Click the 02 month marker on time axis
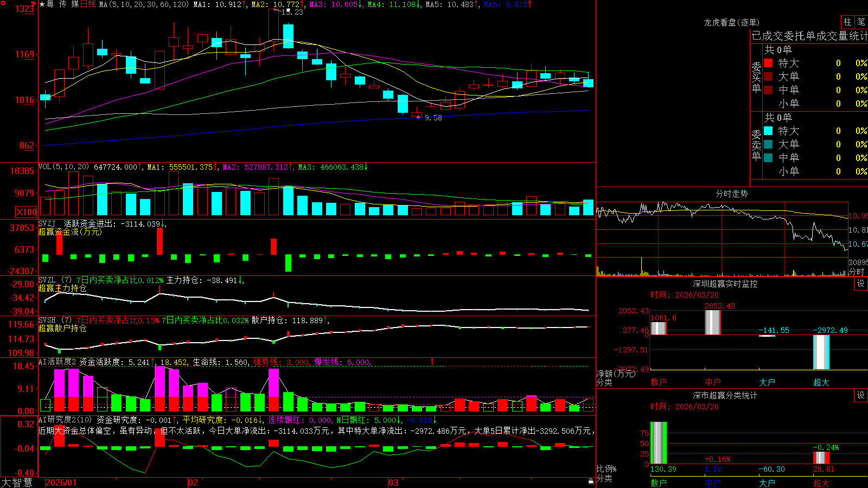 pos(193,483)
